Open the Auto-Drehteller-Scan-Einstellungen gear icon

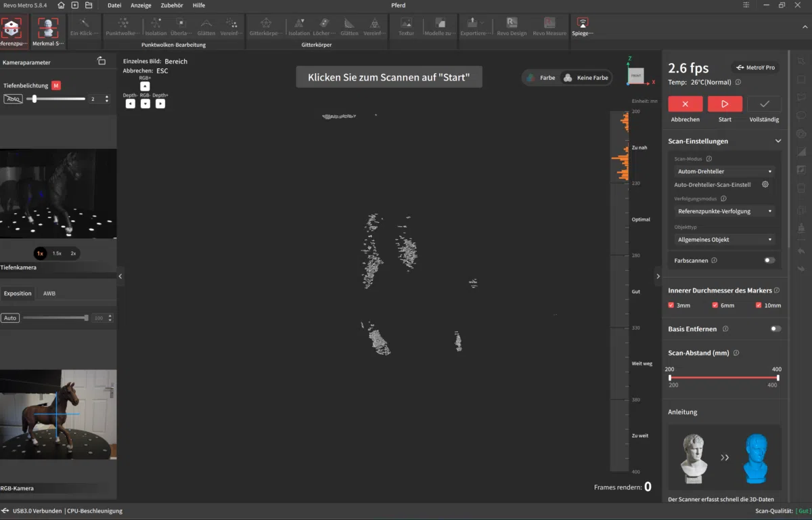pyautogui.click(x=765, y=184)
